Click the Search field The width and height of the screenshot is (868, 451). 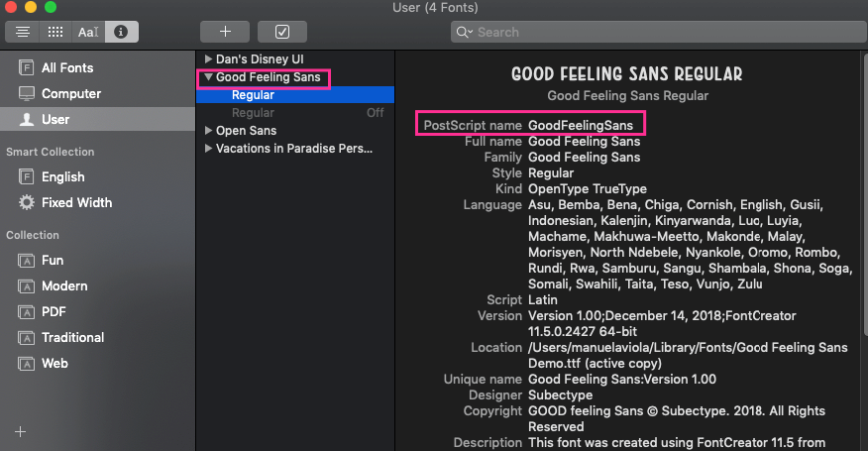[659, 32]
